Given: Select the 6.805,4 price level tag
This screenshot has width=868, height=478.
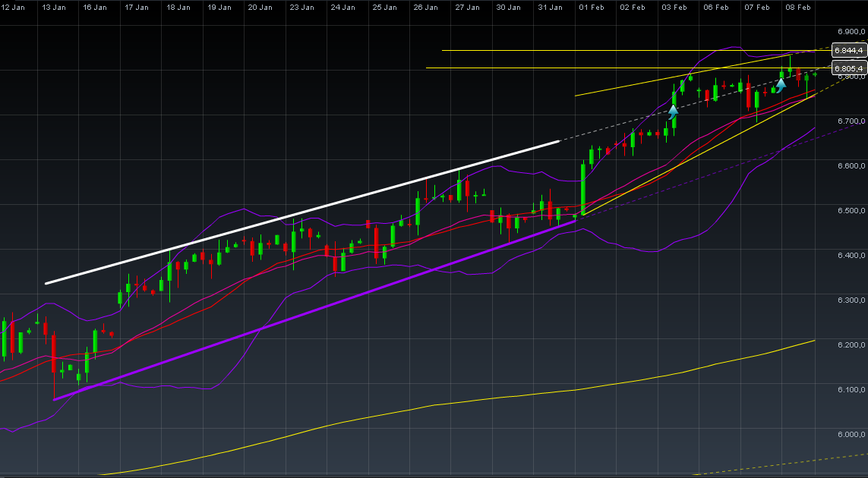Looking at the screenshot, I should point(849,68).
